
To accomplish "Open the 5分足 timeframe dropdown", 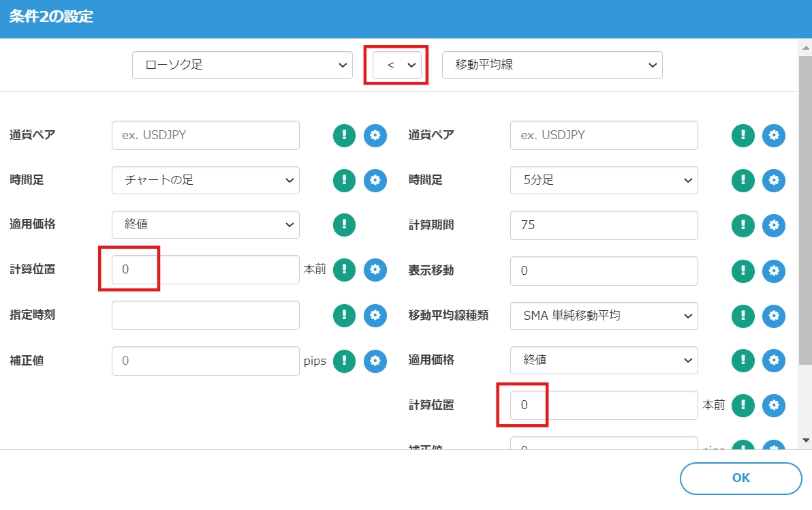I will pos(604,180).
